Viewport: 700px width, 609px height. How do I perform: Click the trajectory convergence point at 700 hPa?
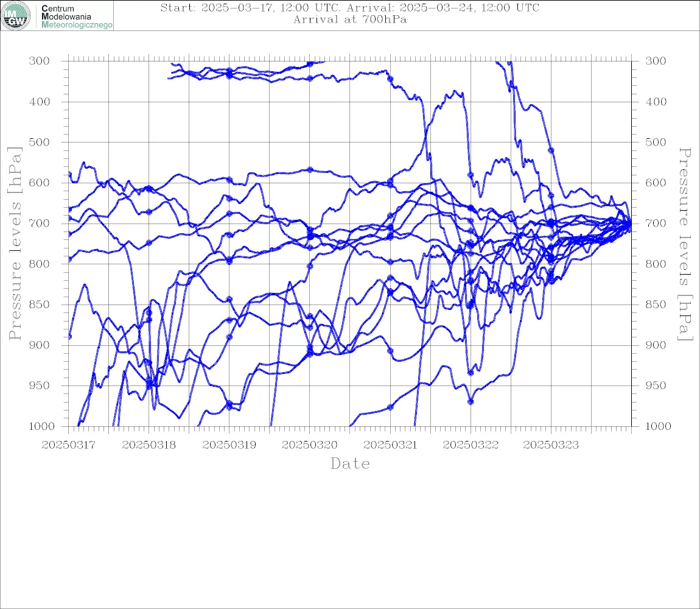click(629, 224)
